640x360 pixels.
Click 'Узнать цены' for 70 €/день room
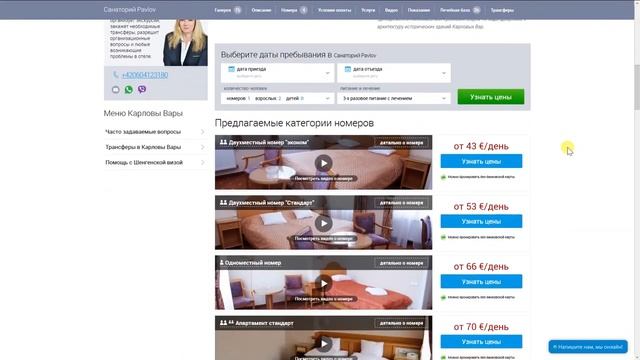481,342
